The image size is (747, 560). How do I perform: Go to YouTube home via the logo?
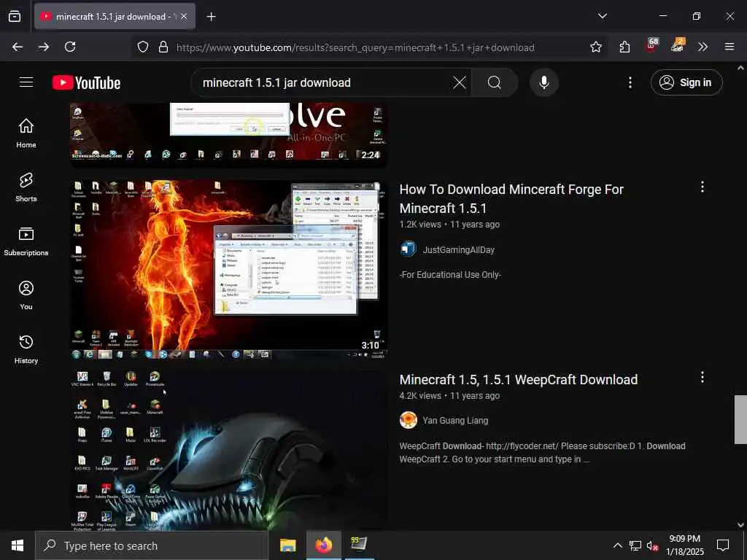(x=86, y=83)
